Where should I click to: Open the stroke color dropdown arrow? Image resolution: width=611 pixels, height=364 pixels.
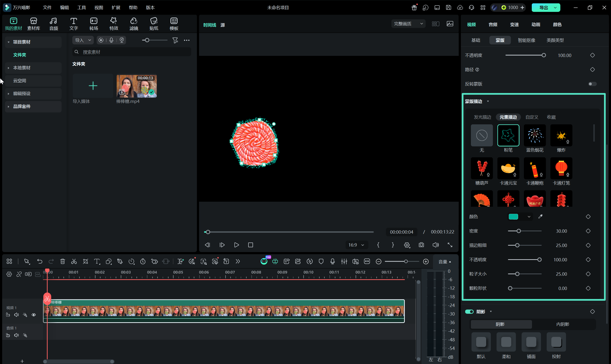click(529, 216)
